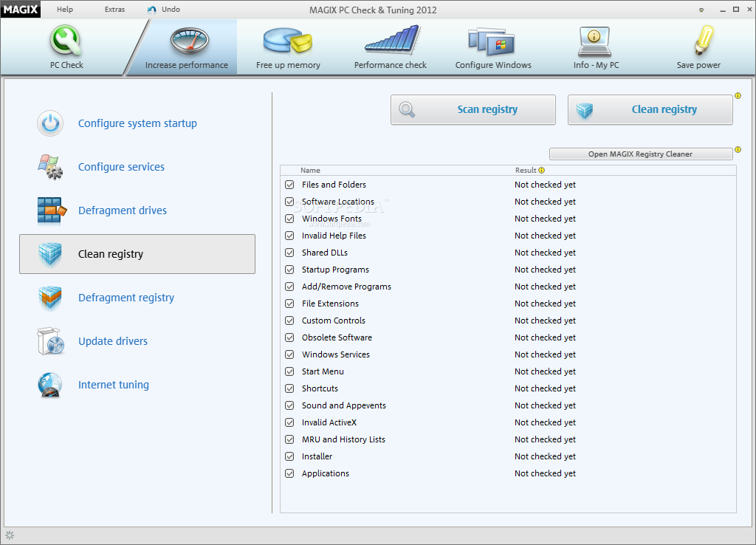
Task: Start the Scan registry button
Action: [473, 109]
